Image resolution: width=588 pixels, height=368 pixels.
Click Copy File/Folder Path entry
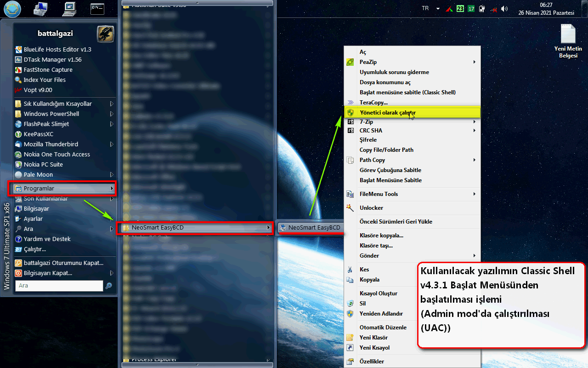386,149
